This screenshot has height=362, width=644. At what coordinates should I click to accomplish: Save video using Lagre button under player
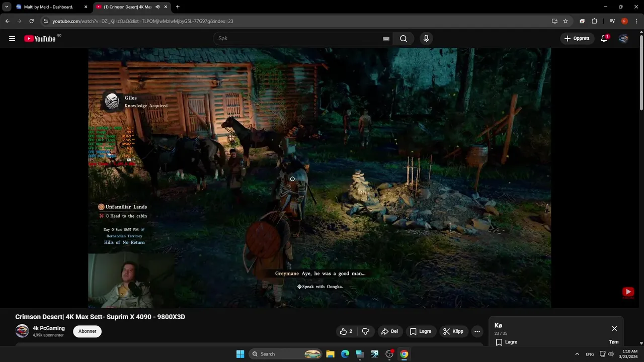(421, 331)
